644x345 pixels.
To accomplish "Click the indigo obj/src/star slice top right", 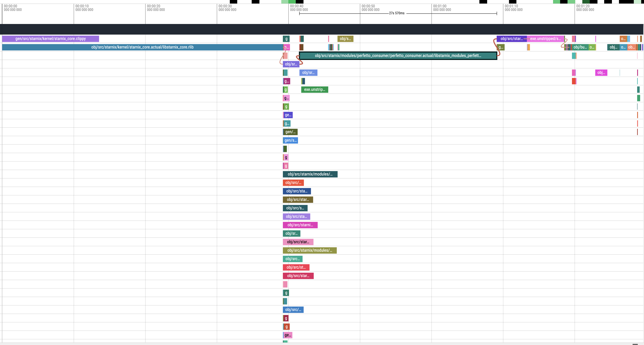I will point(511,39).
